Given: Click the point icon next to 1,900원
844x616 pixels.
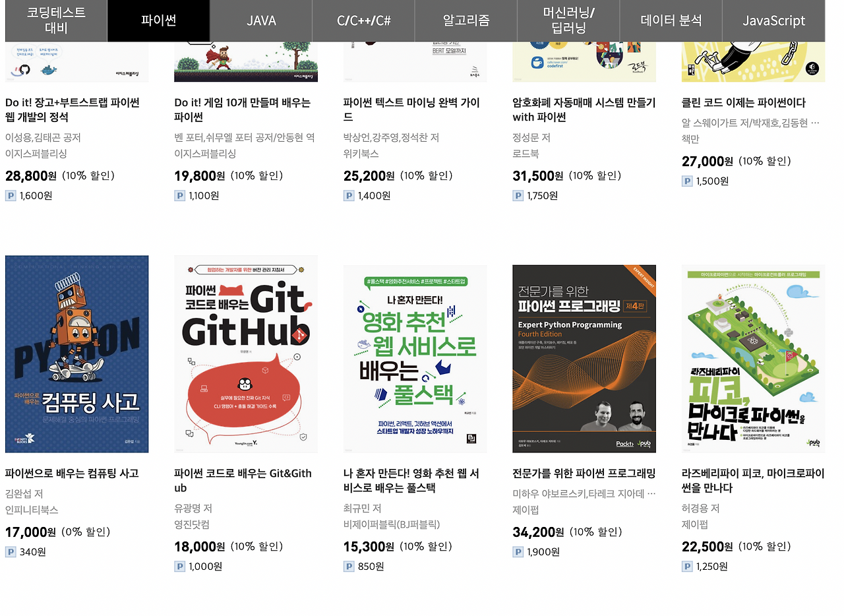Looking at the screenshot, I should point(518,551).
